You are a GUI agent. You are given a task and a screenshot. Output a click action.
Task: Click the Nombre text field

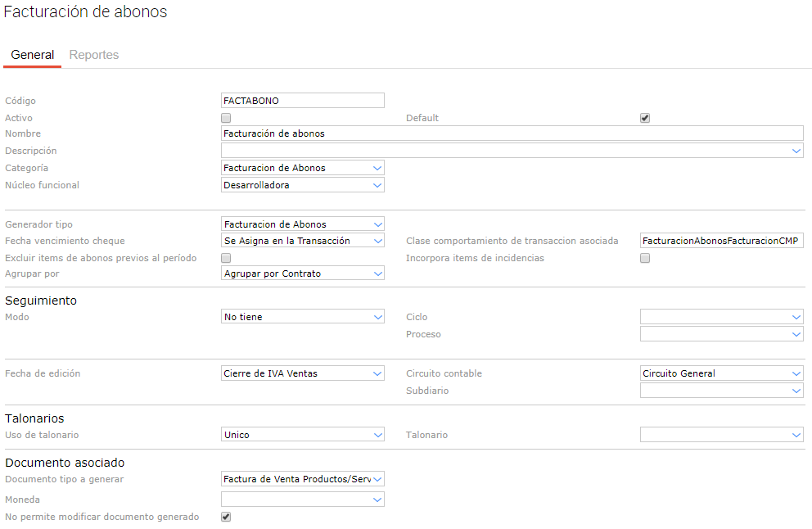[512, 133]
